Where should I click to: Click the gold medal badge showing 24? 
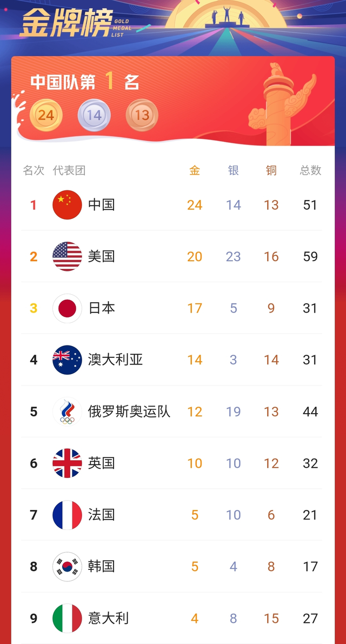(46, 115)
